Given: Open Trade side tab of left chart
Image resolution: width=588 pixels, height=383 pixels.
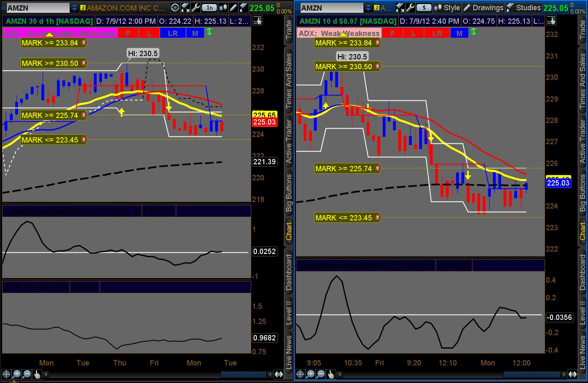Looking at the screenshot, I should (x=288, y=30).
